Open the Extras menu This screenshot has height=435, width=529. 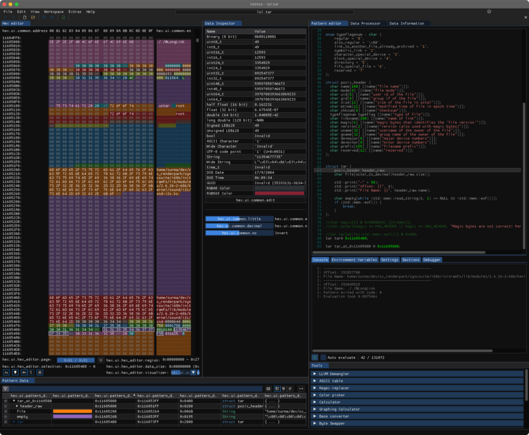(x=75, y=12)
